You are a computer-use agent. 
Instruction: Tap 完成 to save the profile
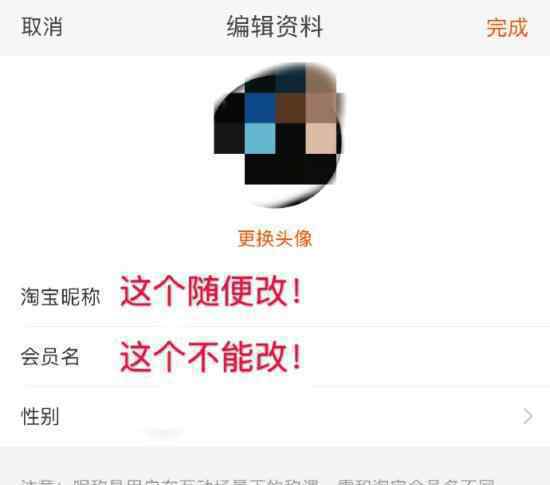click(507, 27)
